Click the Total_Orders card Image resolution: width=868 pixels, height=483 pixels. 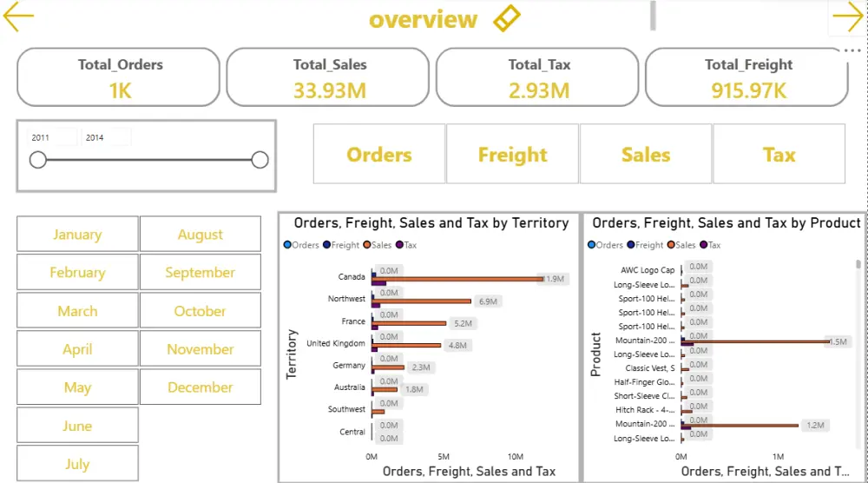point(118,77)
